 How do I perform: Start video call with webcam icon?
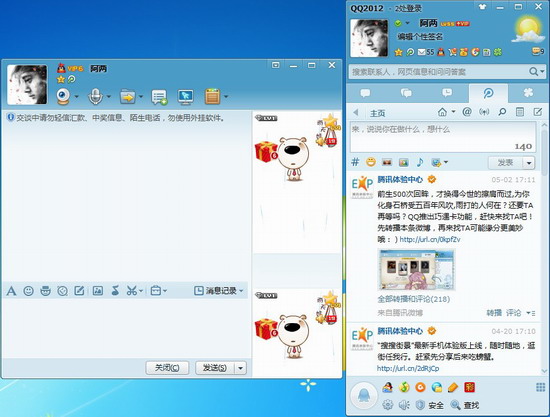63,96
